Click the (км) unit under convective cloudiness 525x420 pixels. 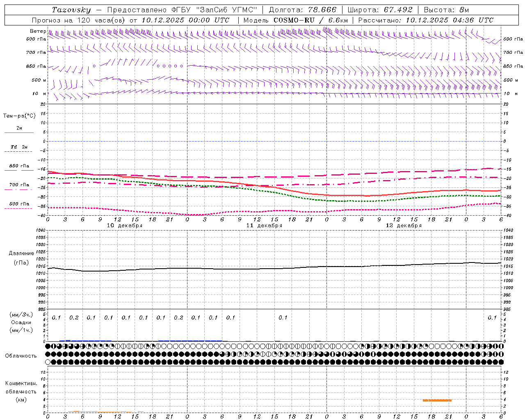[x=21, y=399]
